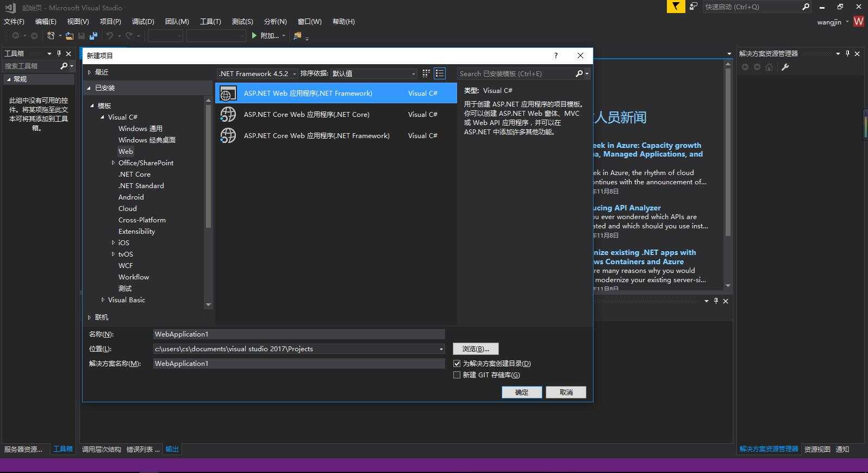Switch to the Server Explorer tab

23,449
